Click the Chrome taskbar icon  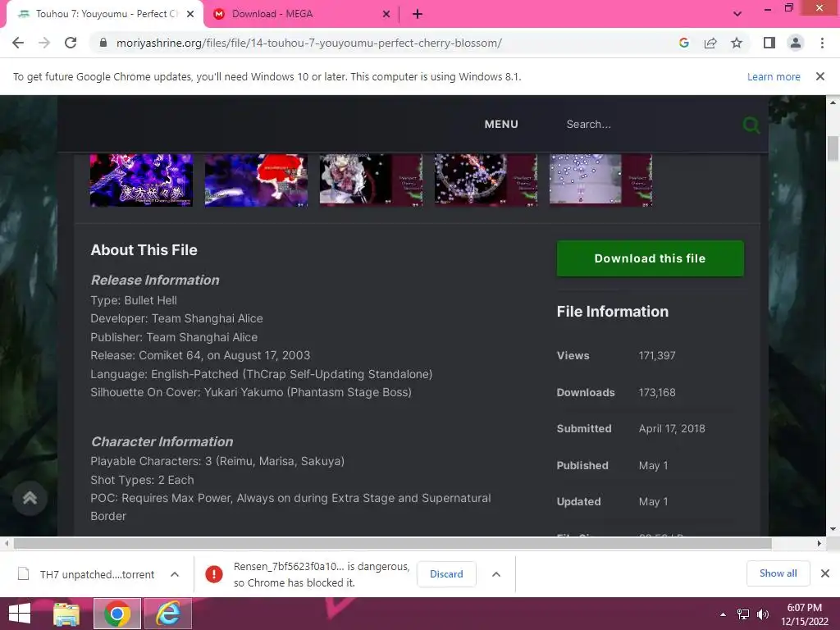117,614
